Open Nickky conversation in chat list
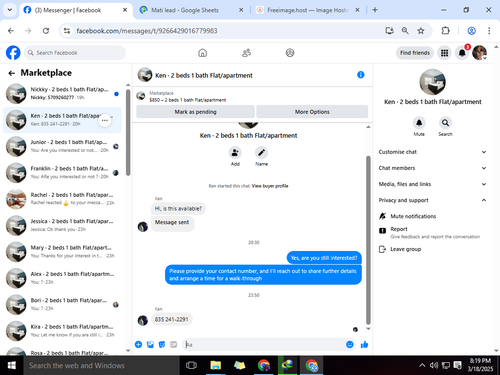 pyautogui.click(x=62, y=94)
